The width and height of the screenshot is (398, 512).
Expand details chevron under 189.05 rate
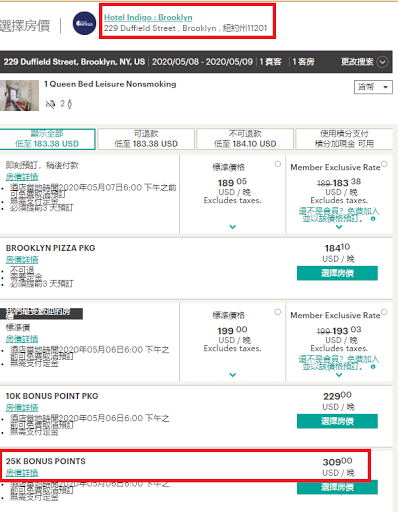[233, 227]
